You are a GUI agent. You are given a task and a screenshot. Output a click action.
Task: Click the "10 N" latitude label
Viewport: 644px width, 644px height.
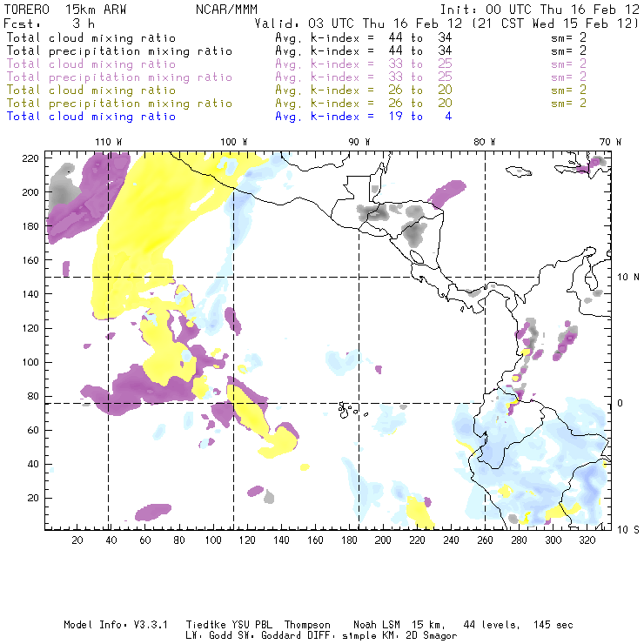point(628,278)
